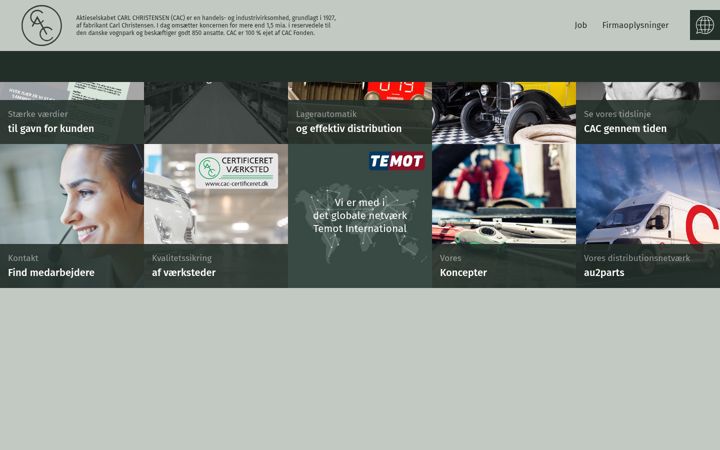Image resolution: width=720 pixels, height=450 pixels.
Task: Open the Firmaoplysninger menu item
Action: pos(635,25)
